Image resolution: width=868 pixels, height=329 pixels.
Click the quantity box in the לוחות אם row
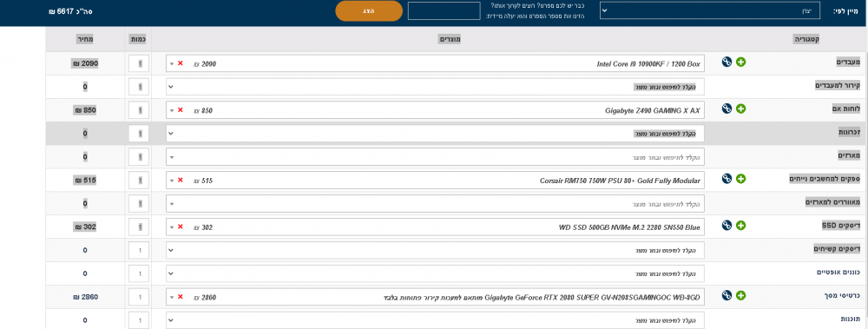[138, 110]
